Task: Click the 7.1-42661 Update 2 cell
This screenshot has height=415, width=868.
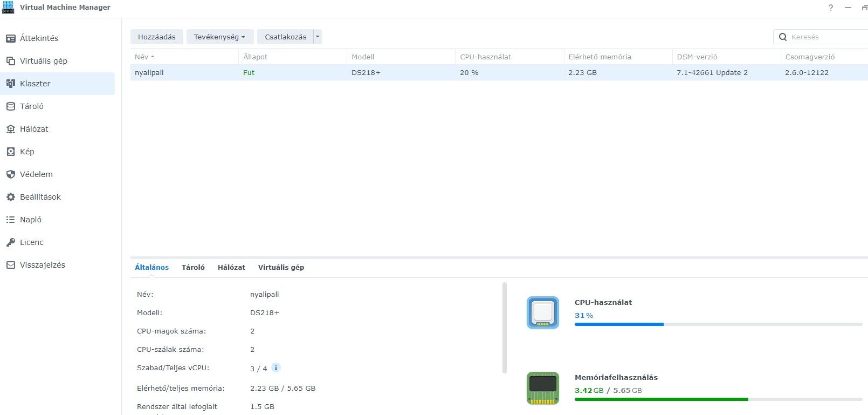Action: point(712,72)
